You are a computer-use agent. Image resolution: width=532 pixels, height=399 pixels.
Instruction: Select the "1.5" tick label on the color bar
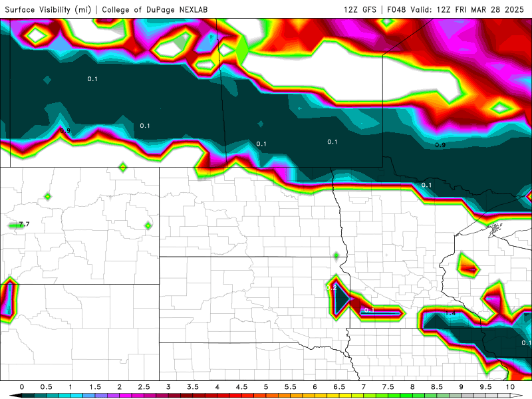click(x=95, y=387)
